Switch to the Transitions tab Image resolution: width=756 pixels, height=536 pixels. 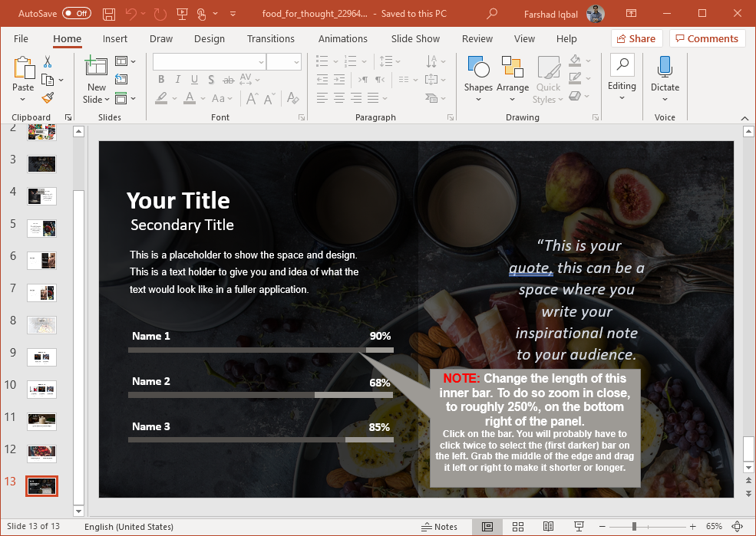coord(270,38)
